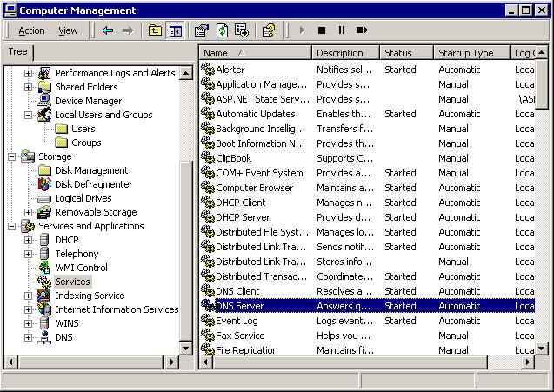
Task: Click the Services gear icon in tree
Action: [x=44, y=282]
